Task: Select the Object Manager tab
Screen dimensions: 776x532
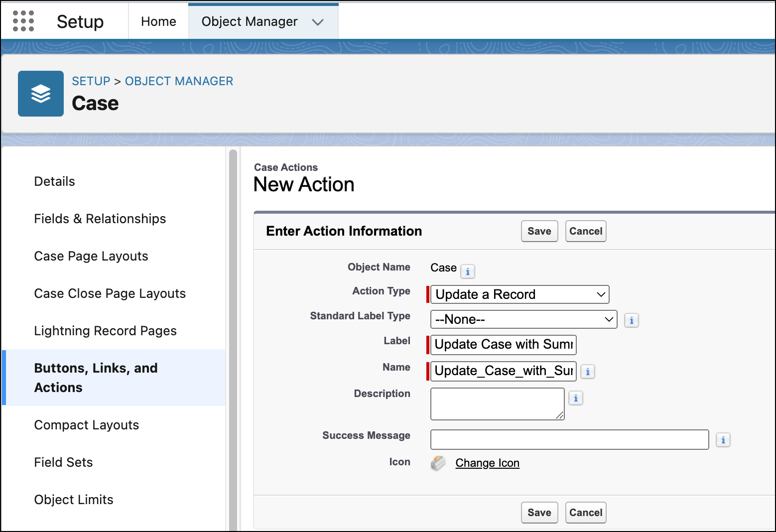Action: coord(249,21)
